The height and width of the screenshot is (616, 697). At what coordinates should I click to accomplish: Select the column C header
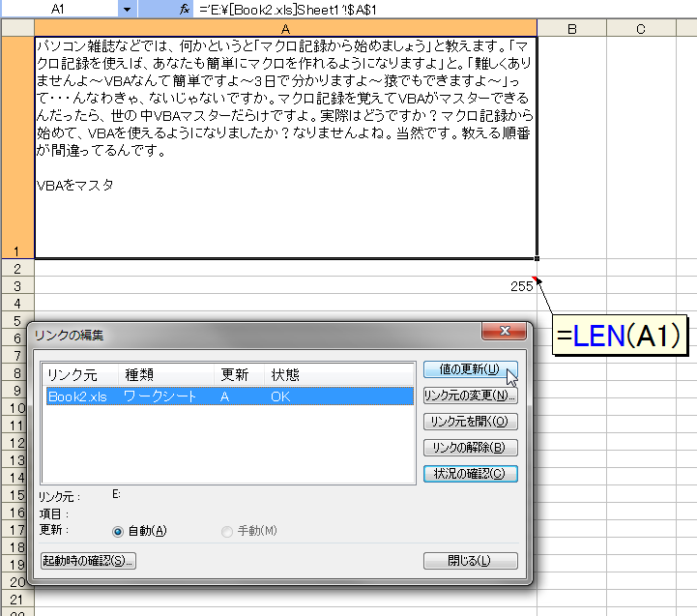[x=641, y=29]
